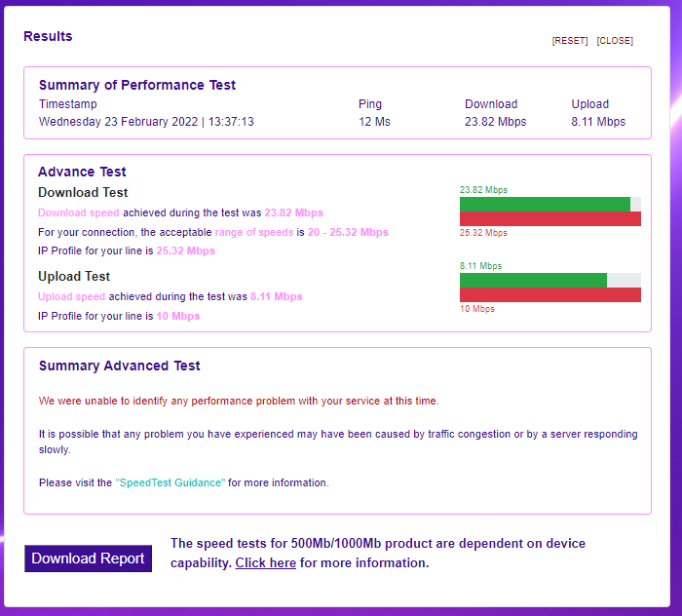
Task: Click the Advance Test section heading
Action: coord(82,172)
